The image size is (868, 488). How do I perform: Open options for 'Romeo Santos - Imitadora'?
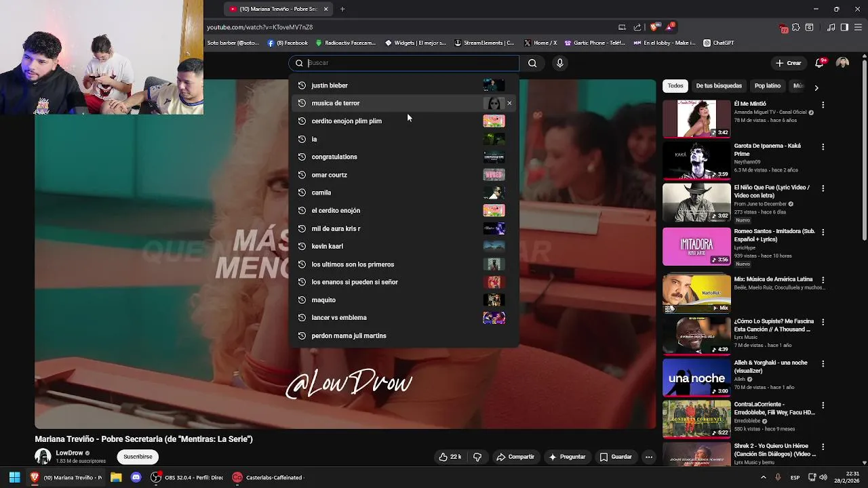point(823,232)
